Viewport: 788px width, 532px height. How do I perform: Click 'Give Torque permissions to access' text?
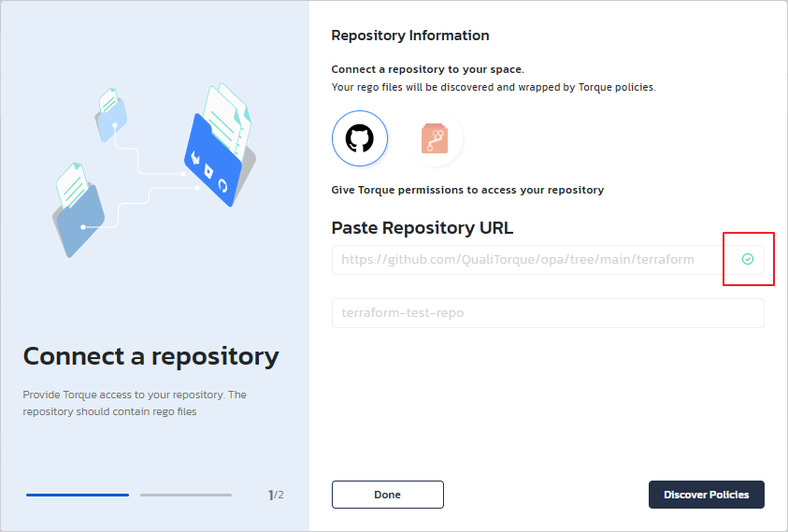tap(467, 190)
